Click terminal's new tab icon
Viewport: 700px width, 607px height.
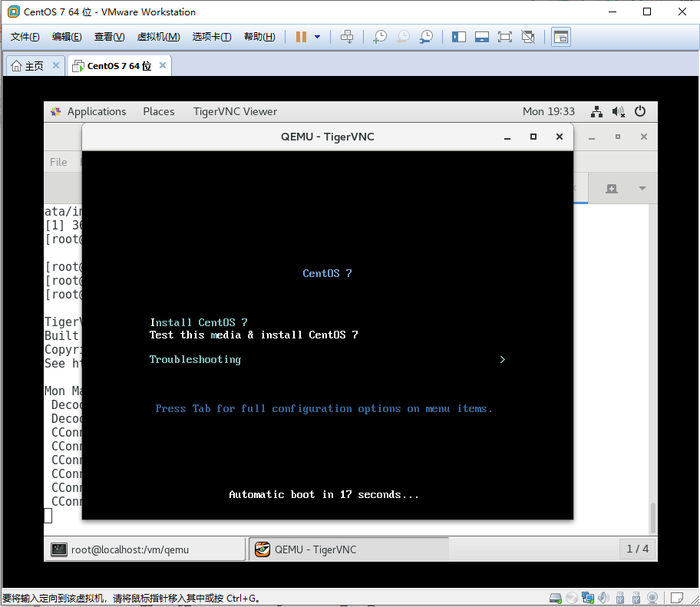click(x=612, y=189)
